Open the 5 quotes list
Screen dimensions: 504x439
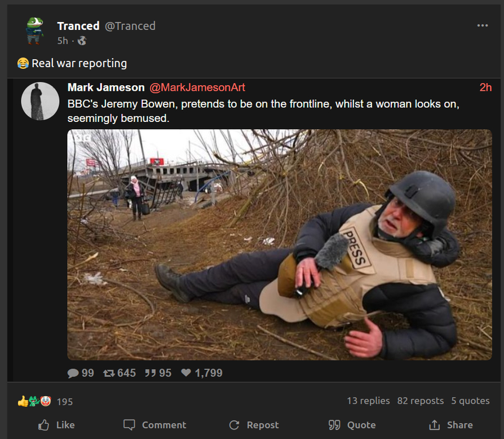[470, 401]
